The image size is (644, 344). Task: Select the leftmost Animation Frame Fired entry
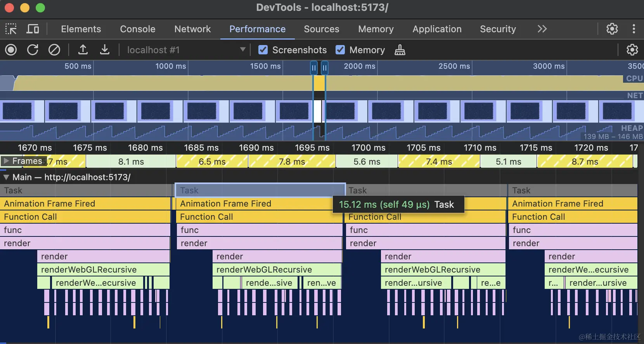click(85, 203)
